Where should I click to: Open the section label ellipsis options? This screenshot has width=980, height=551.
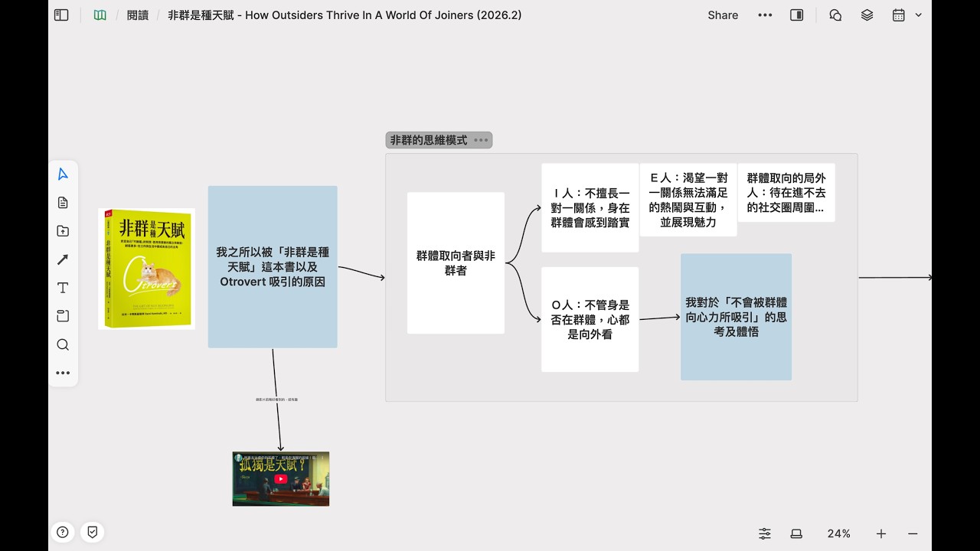pos(481,140)
